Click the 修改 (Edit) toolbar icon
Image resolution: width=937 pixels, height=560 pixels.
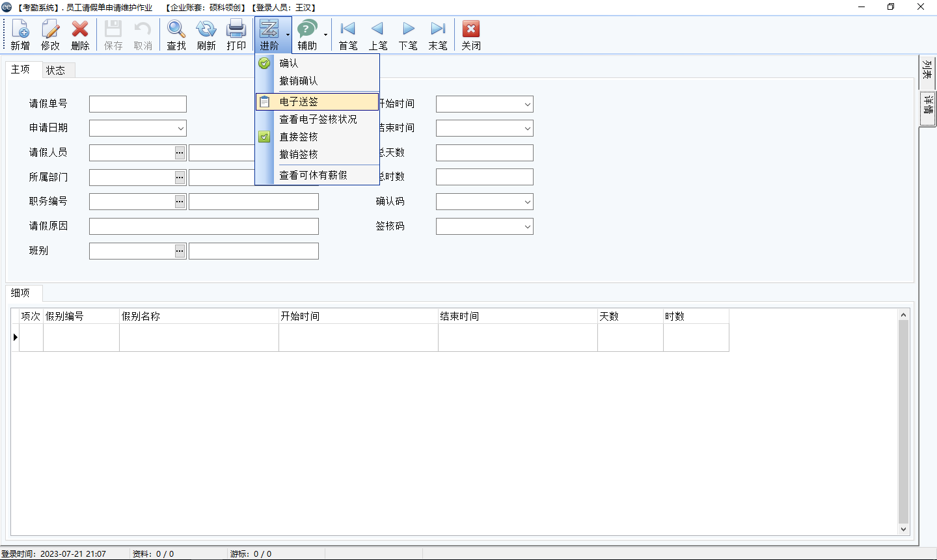50,35
